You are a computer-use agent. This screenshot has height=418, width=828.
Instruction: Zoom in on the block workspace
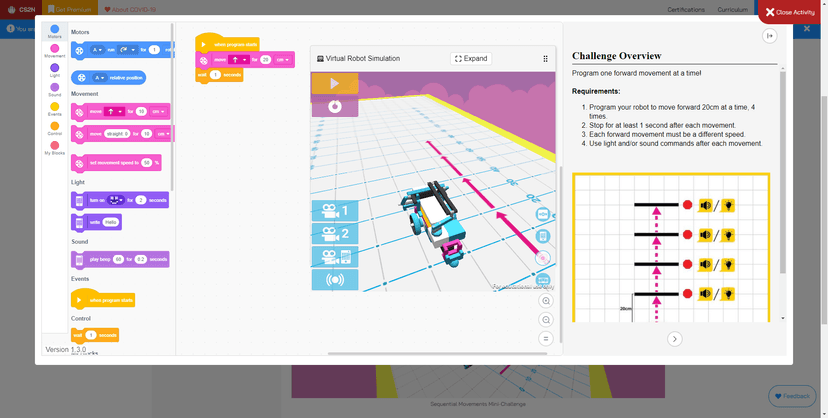546,301
